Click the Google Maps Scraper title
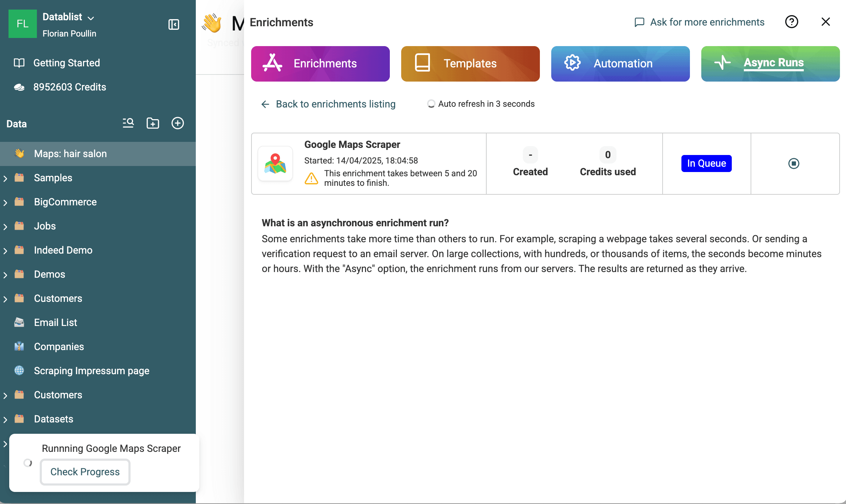This screenshot has height=504, width=846. (352, 144)
